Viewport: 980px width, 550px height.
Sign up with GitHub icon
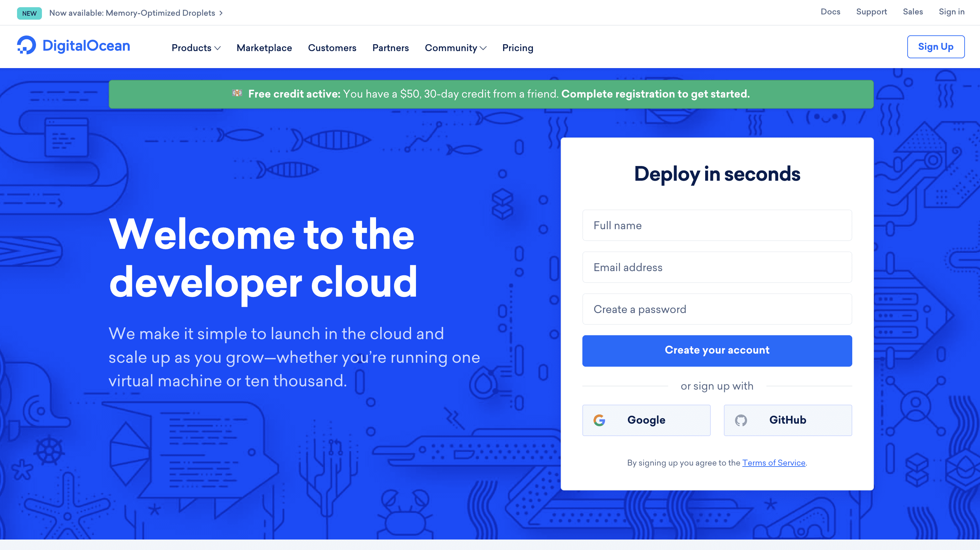point(742,420)
